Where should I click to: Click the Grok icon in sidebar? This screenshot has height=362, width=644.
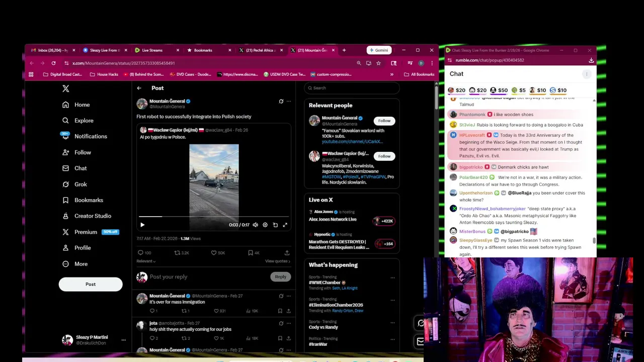click(65, 185)
